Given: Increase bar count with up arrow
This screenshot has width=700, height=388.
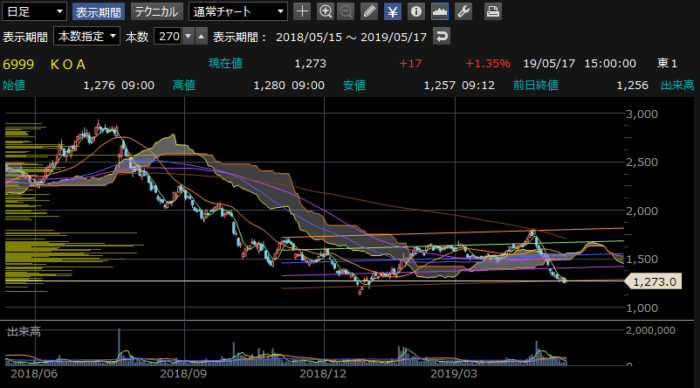Looking at the screenshot, I should pyautogui.click(x=202, y=36).
